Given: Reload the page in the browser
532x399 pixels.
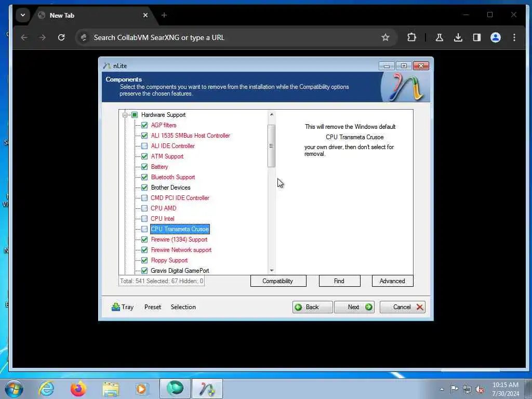Looking at the screenshot, I should pyautogui.click(x=61, y=37).
